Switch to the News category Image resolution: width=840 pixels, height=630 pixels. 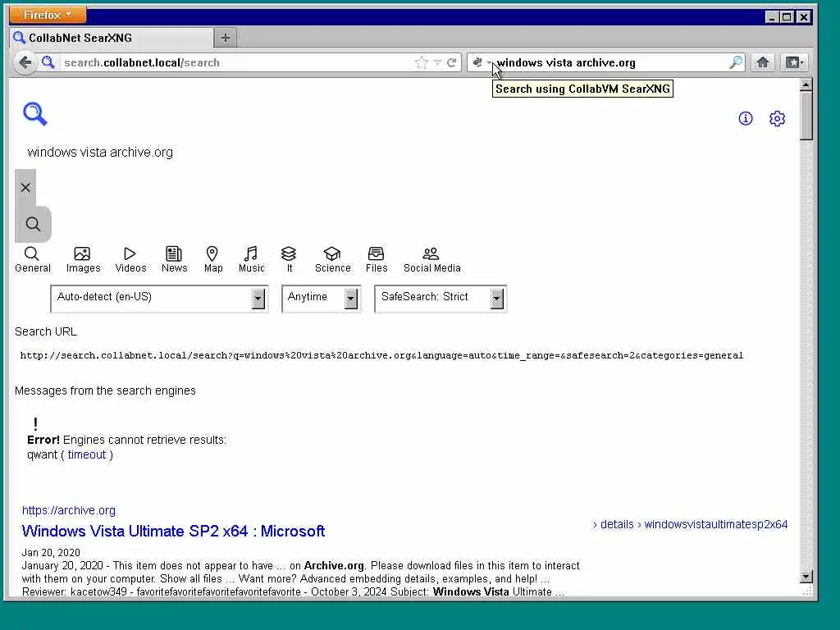click(x=174, y=260)
